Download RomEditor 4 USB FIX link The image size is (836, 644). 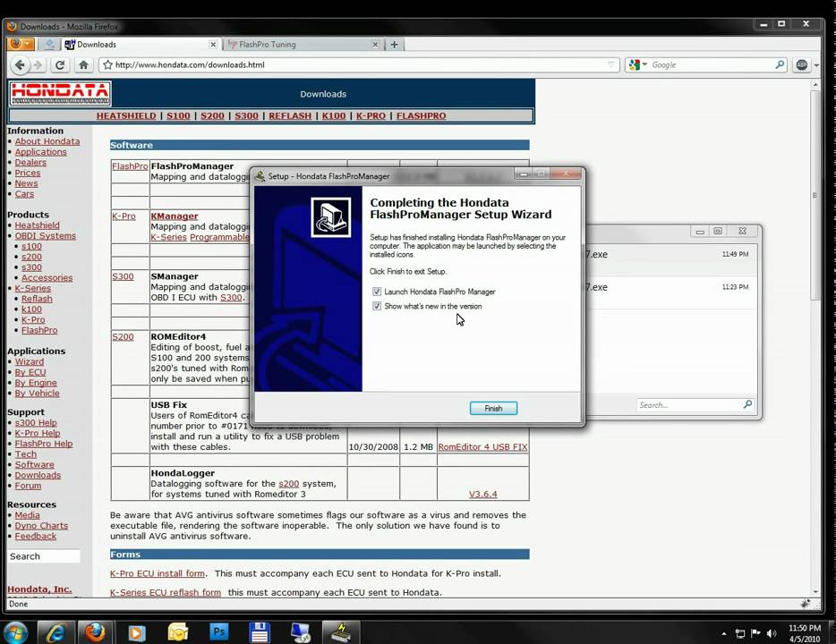[482, 447]
